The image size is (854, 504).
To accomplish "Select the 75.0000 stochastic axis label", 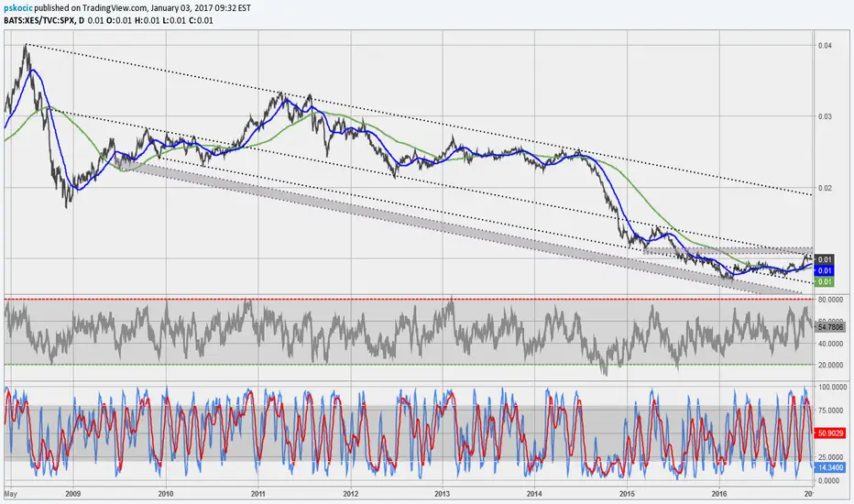I will [x=830, y=411].
